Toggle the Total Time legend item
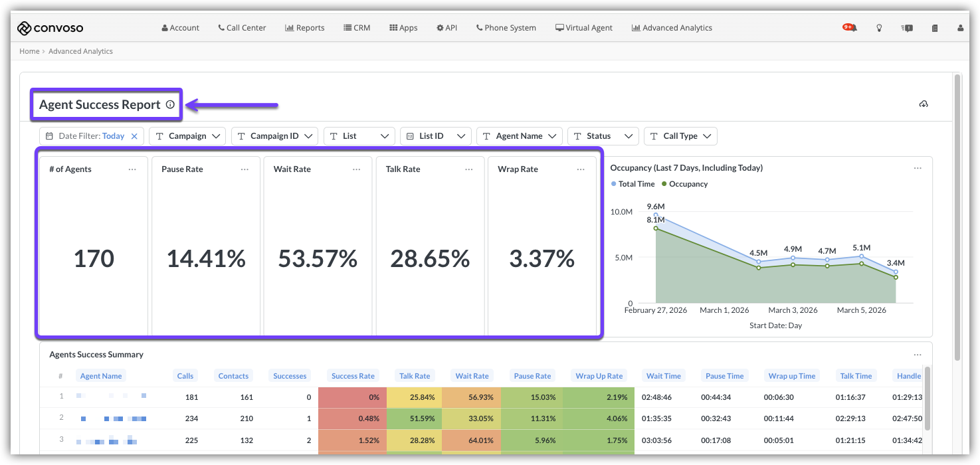This screenshot has height=465, width=980. pos(633,184)
